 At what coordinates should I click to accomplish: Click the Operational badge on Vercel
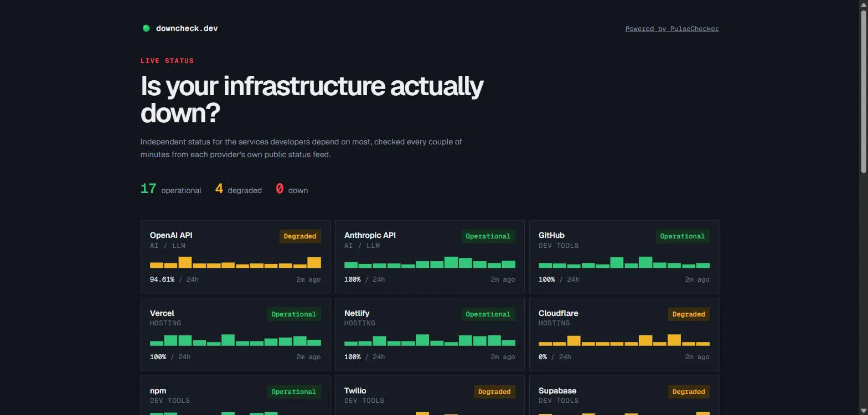pyautogui.click(x=293, y=314)
